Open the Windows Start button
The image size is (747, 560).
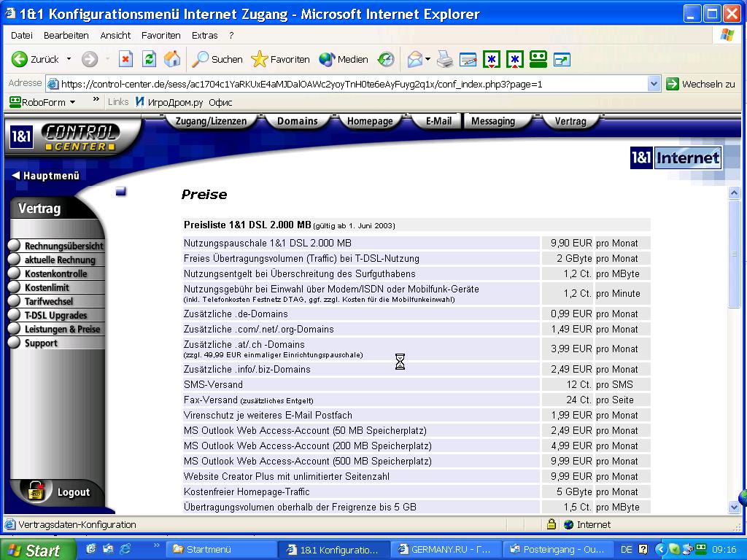pos(37,550)
